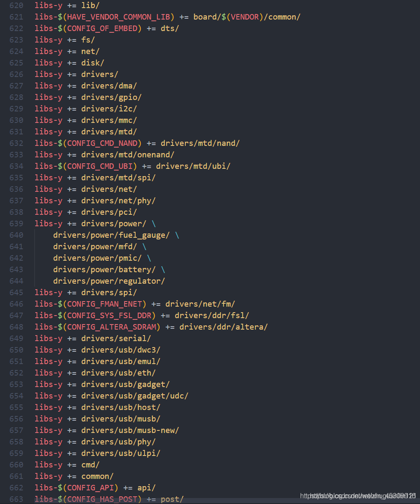This screenshot has height=504, width=420.
Task: Click 'drivers/spi/' on line 645
Action: click(x=109, y=293)
